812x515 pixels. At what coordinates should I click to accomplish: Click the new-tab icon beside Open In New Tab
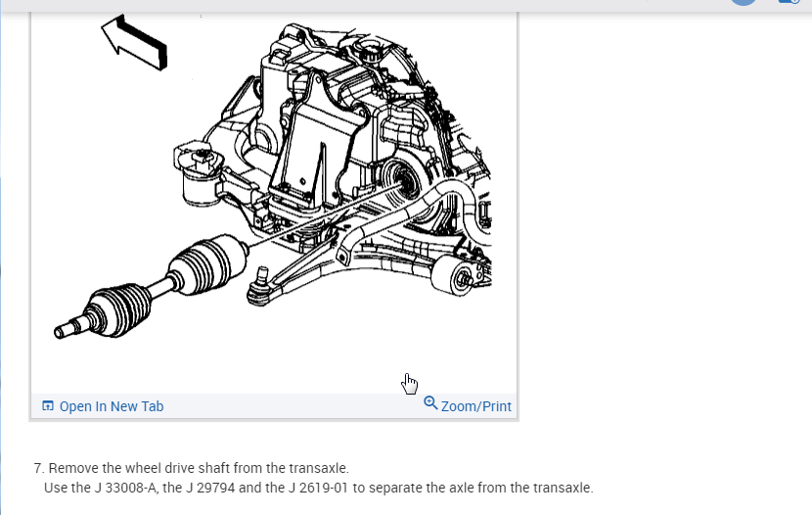[x=48, y=405]
